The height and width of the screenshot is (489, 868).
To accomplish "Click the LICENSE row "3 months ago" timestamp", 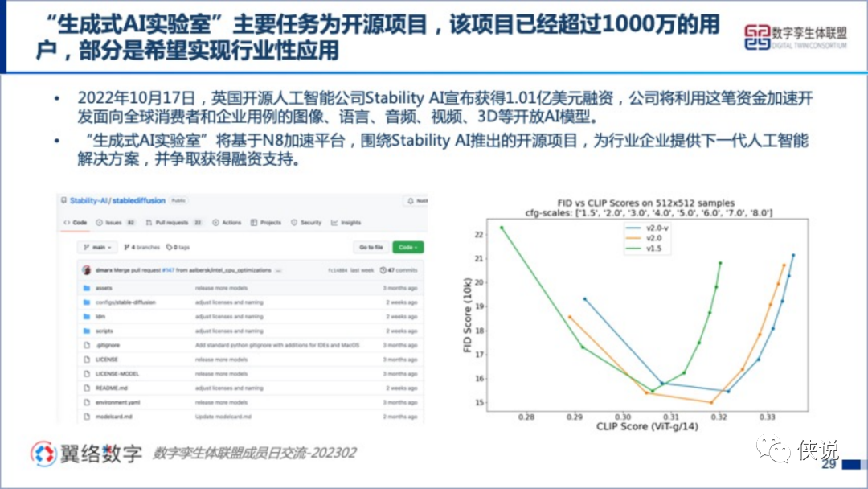I will 401,360.
